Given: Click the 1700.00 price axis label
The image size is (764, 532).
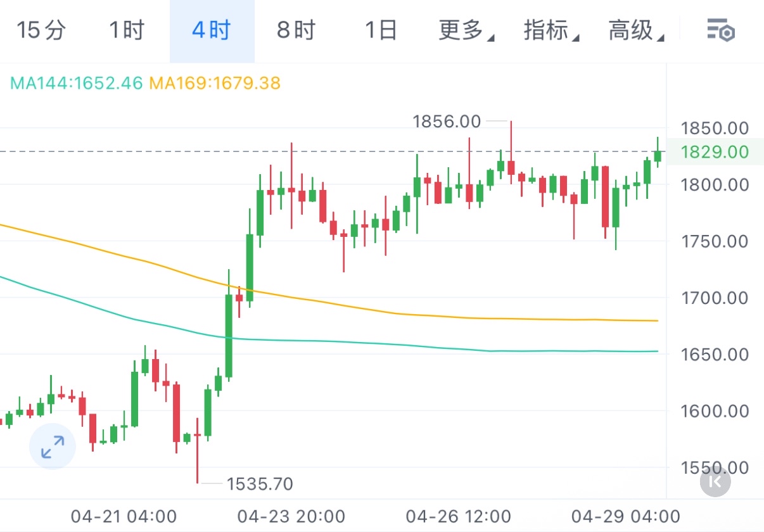Looking at the screenshot, I should [715, 298].
